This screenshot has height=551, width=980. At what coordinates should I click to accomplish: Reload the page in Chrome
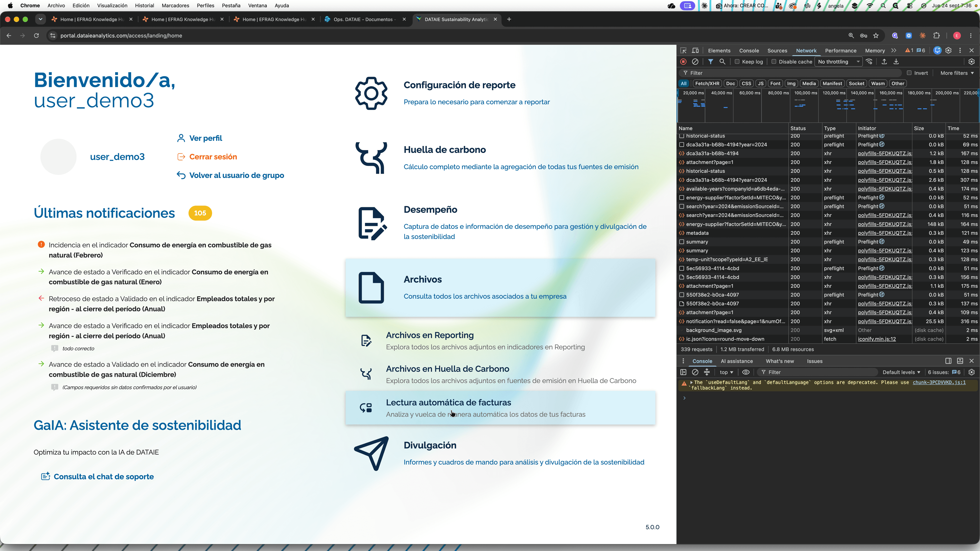[36, 36]
